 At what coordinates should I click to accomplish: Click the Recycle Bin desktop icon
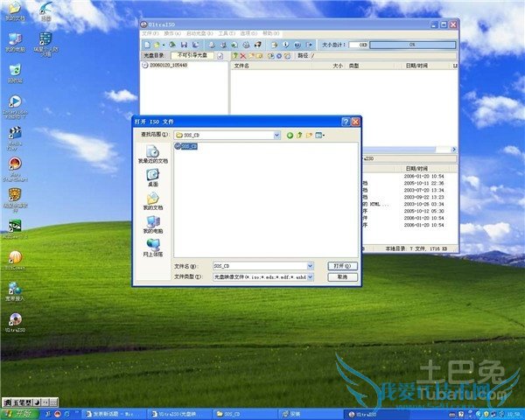coord(15,73)
